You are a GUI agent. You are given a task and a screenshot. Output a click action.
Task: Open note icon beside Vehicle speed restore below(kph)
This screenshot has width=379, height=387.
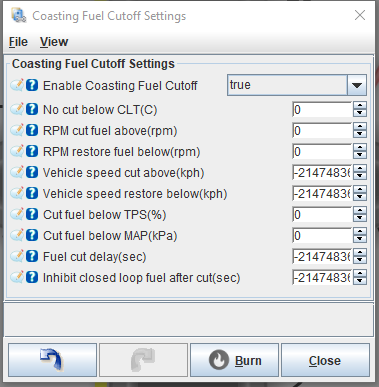click(17, 193)
